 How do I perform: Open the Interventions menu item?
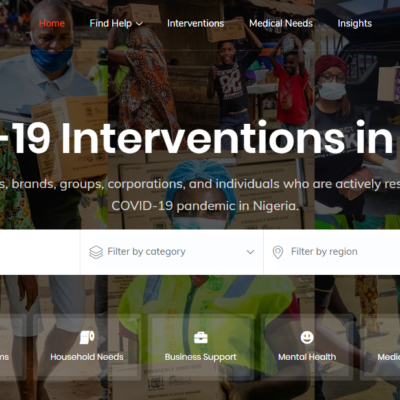195,23
